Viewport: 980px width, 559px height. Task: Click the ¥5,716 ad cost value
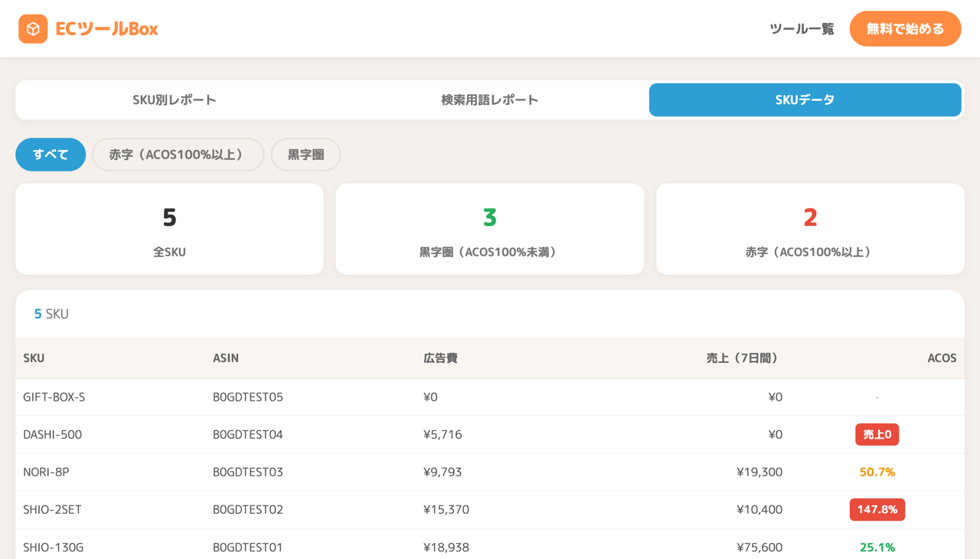pos(443,435)
